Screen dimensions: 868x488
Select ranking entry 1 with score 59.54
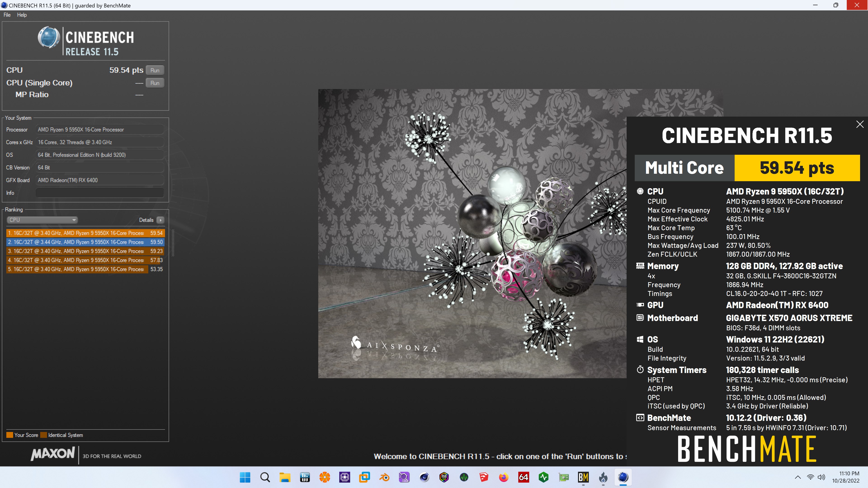[85, 233]
